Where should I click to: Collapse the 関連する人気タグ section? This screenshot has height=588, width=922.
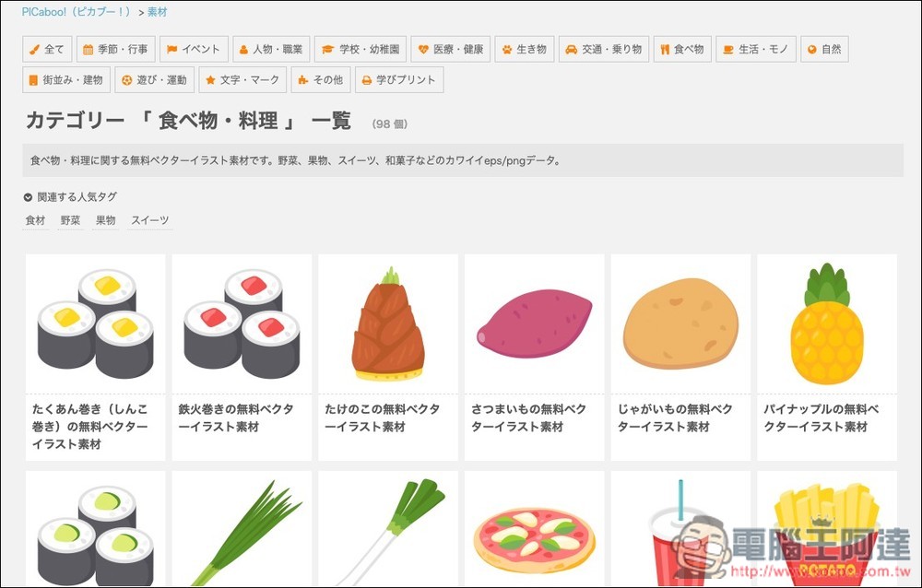(27, 194)
